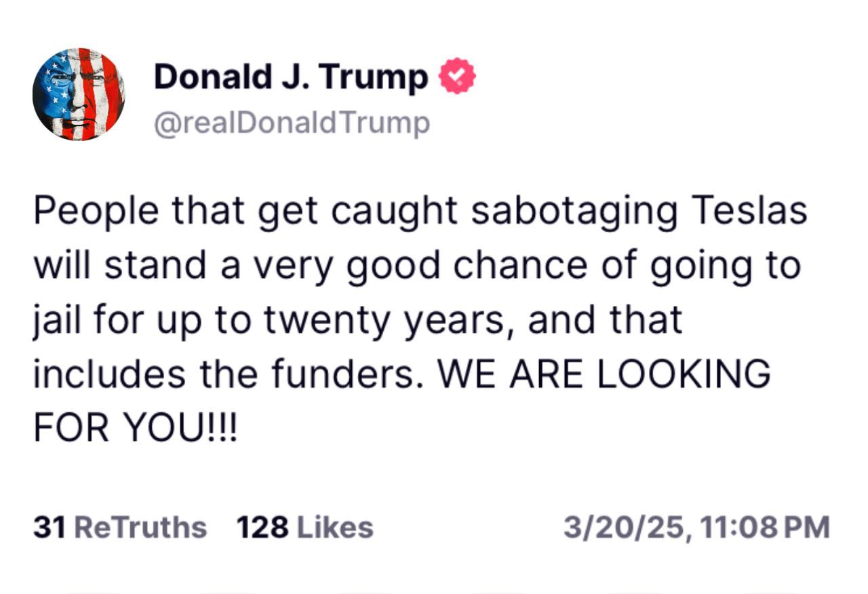Screen dimensions: 868x594
Task: Open the Donald J. Trump display name
Action: click(292, 77)
